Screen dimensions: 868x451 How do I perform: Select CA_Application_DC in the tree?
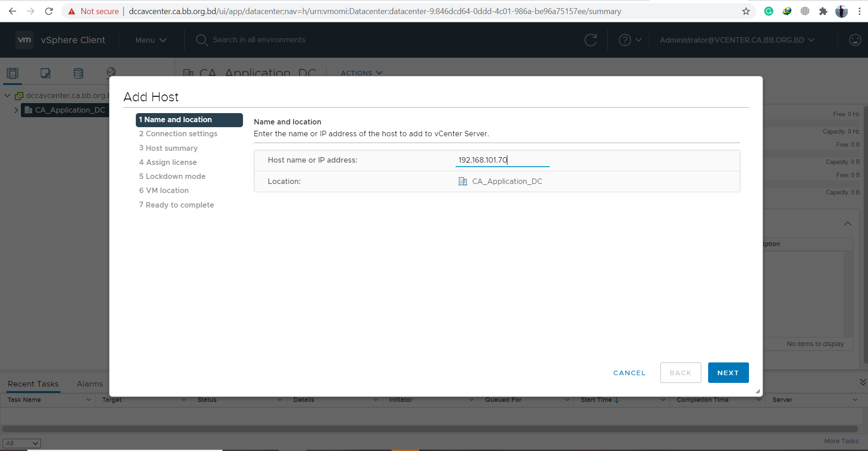[x=70, y=110]
